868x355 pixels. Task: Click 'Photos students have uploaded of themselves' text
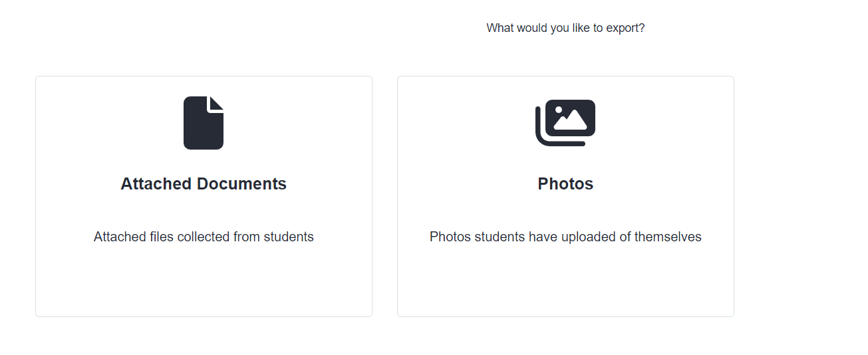point(565,237)
